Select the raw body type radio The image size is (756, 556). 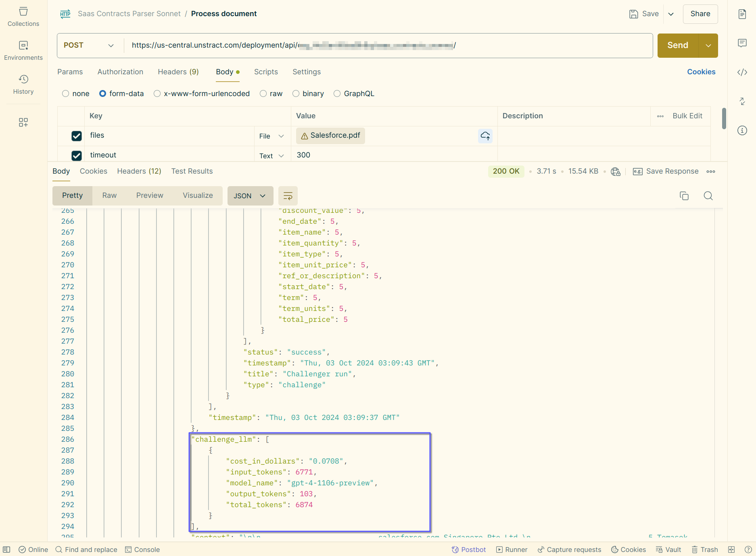(263, 94)
